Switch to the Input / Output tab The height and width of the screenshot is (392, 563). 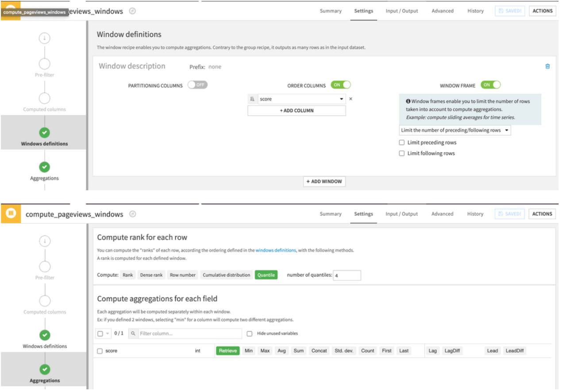click(x=401, y=11)
